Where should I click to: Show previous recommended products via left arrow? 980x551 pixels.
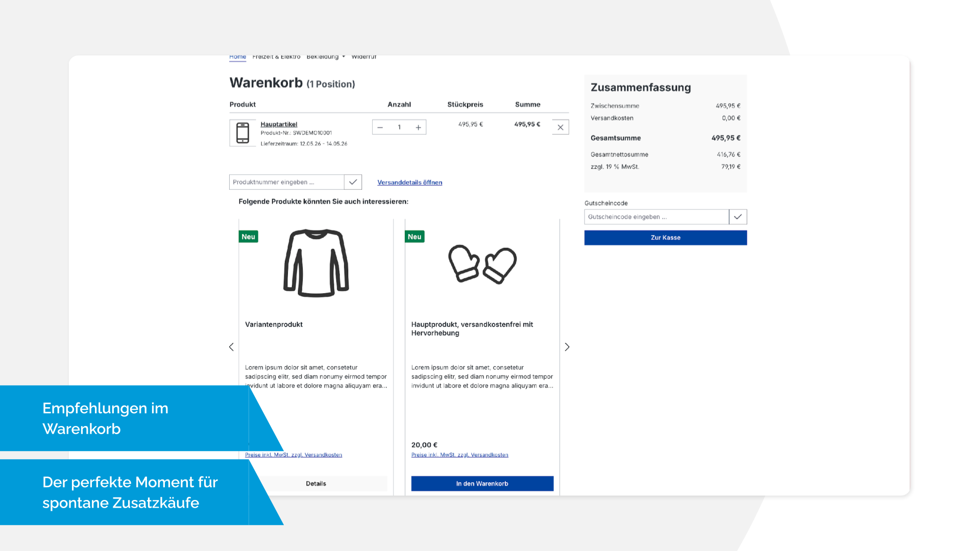click(231, 347)
